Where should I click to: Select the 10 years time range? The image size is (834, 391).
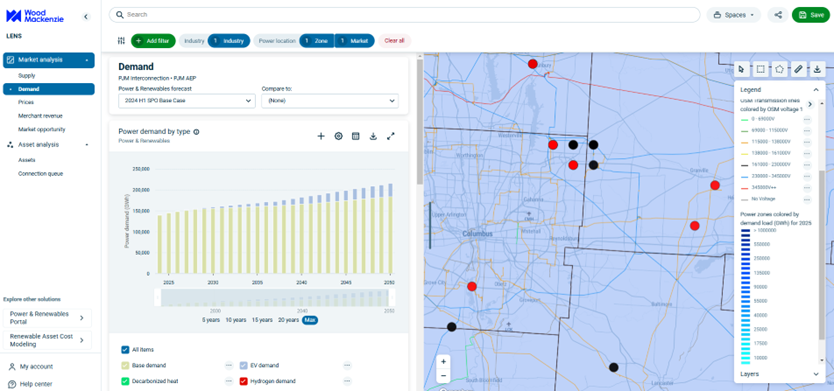[236, 320]
